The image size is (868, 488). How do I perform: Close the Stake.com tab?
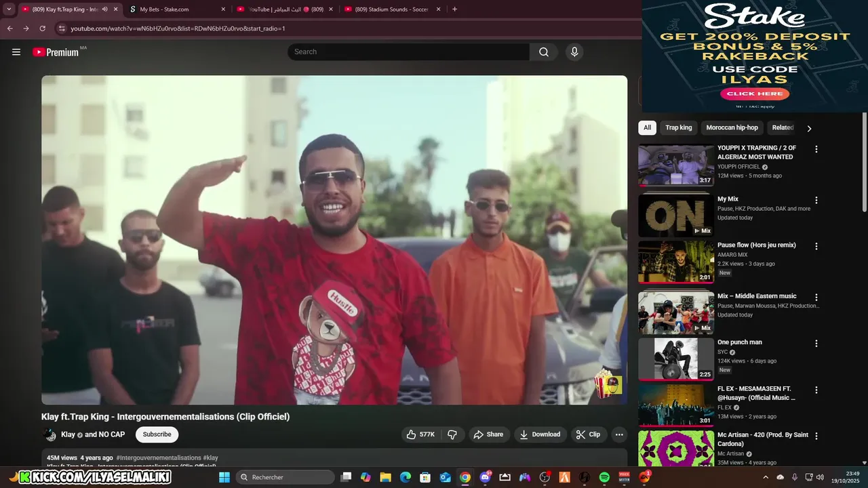point(223,9)
